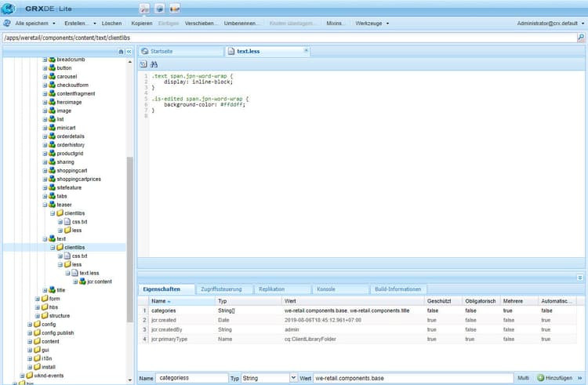Expand the breadcrumb component node
Screen dimensions: 588x385
click(45, 60)
